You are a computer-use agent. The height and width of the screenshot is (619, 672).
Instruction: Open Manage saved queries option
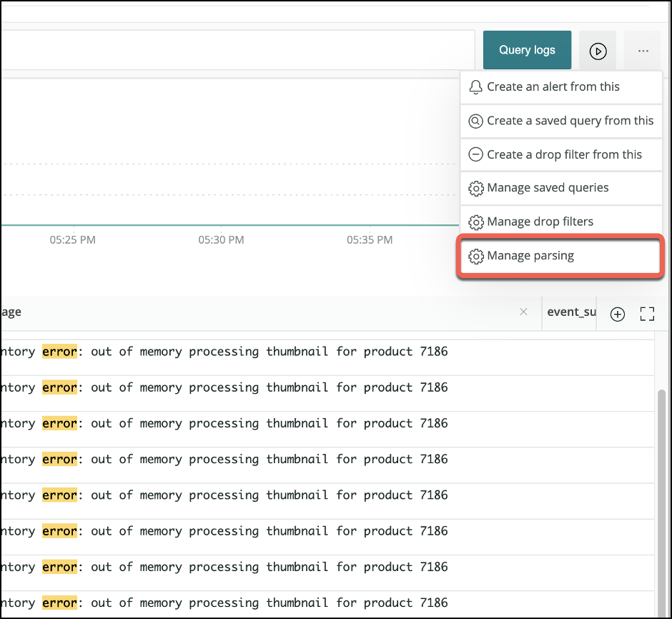[x=548, y=188]
